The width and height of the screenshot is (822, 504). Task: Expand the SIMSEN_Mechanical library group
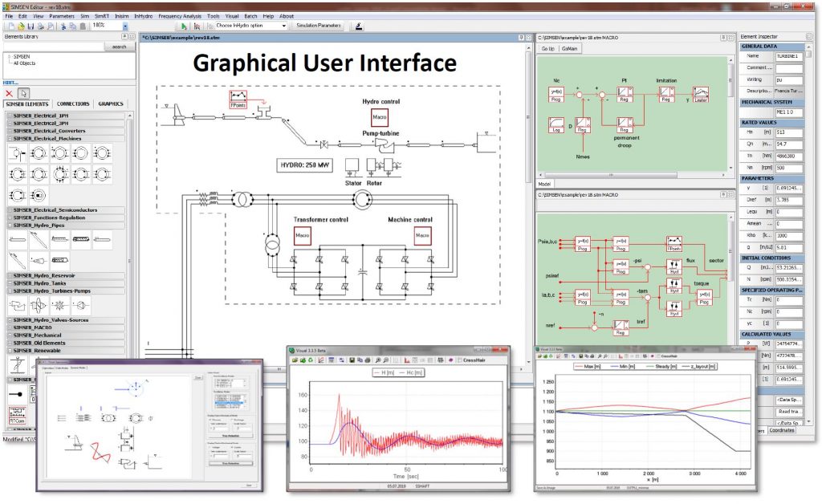[x=10, y=334]
